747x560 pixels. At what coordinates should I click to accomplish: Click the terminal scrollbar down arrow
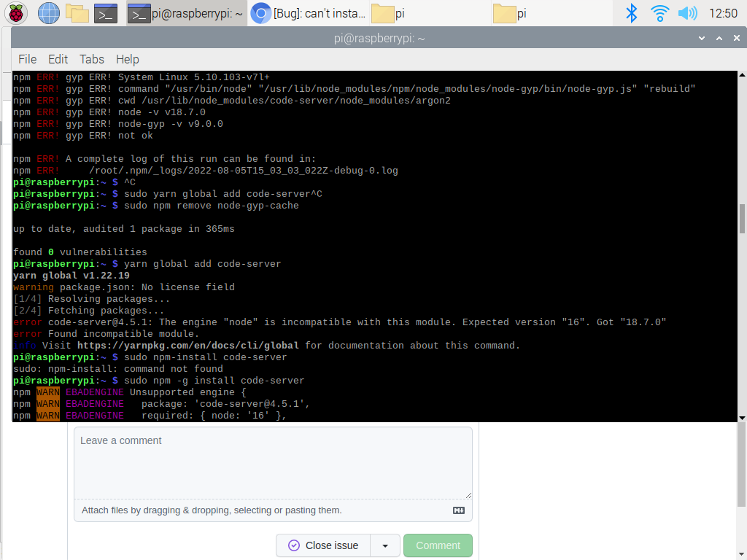click(742, 418)
